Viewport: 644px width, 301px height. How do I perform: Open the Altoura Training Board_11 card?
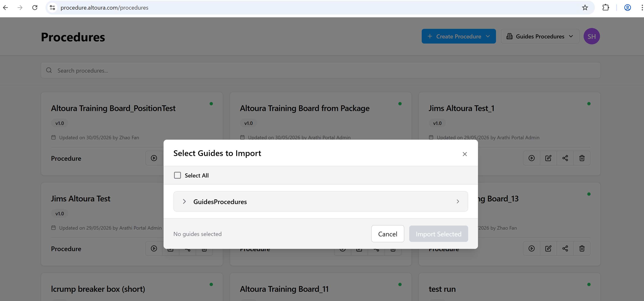pos(284,289)
